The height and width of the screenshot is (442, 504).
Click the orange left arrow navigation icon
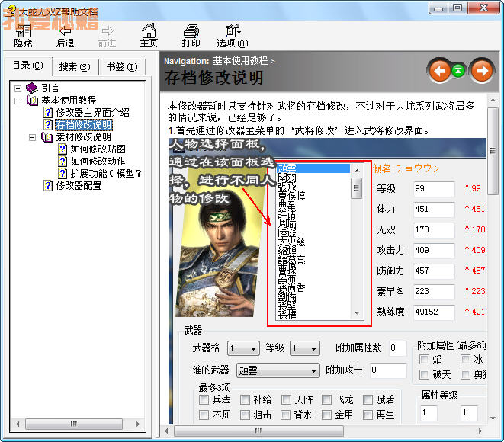coord(439,72)
